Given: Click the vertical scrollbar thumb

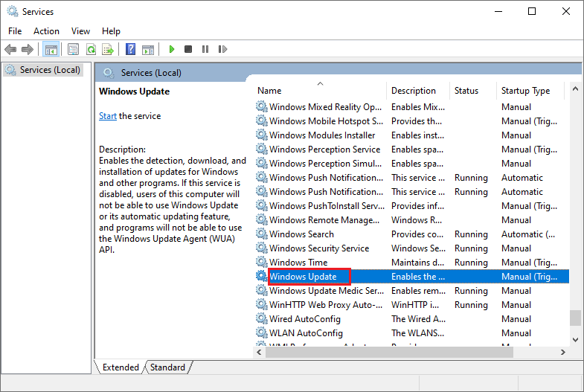Looking at the screenshot, I should 575,318.
